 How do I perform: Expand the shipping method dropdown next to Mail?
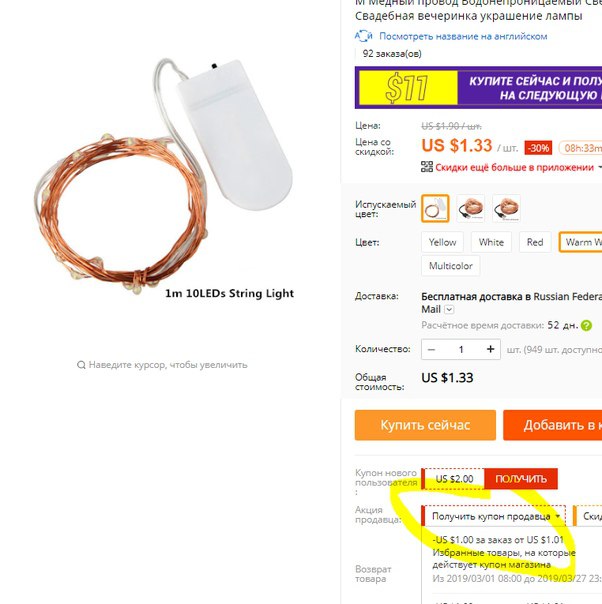coord(449,309)
